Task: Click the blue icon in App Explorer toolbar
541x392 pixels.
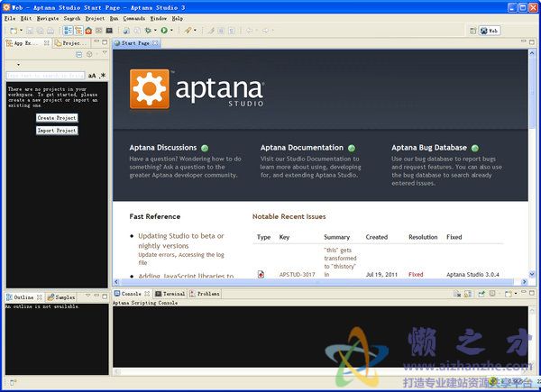Action: (x=79, y=54)
